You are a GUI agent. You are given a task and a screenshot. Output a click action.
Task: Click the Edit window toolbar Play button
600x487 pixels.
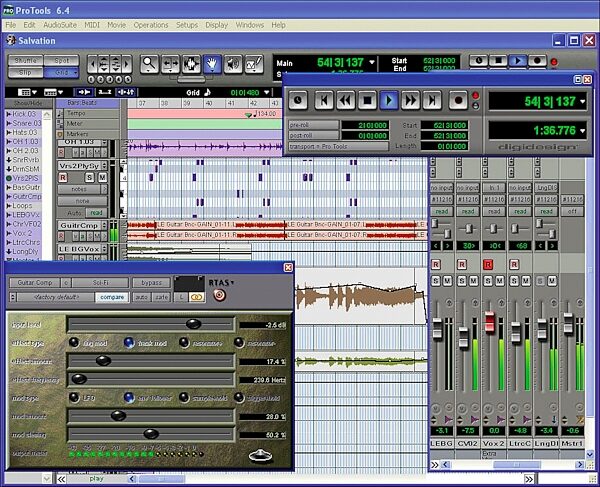point(518,60)
